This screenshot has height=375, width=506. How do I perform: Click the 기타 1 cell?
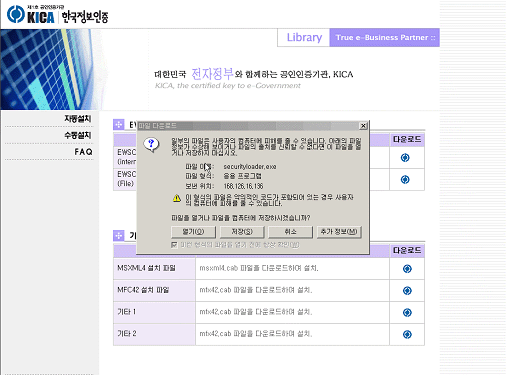pos(154,312)
